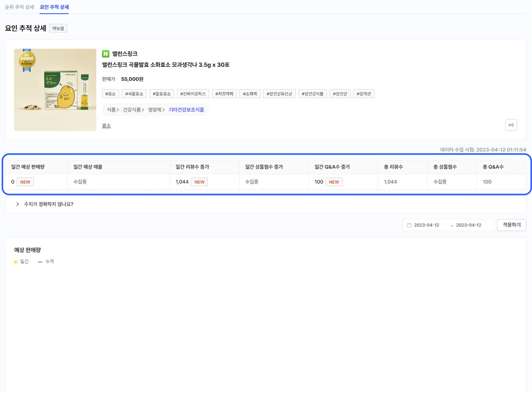The image size is (532, 393).
Task: Click the yellow 일간 legend marker
Action: [x=16, y=262]
